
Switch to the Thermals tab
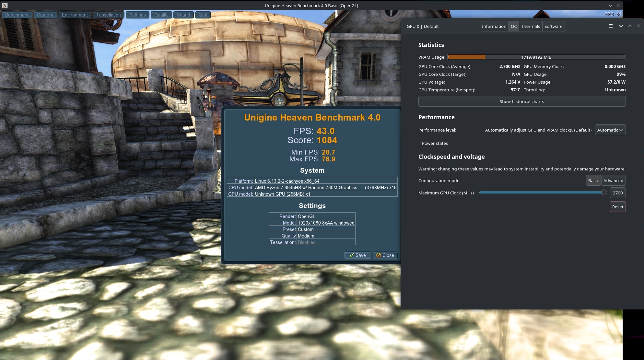click(x=530, y=26)
